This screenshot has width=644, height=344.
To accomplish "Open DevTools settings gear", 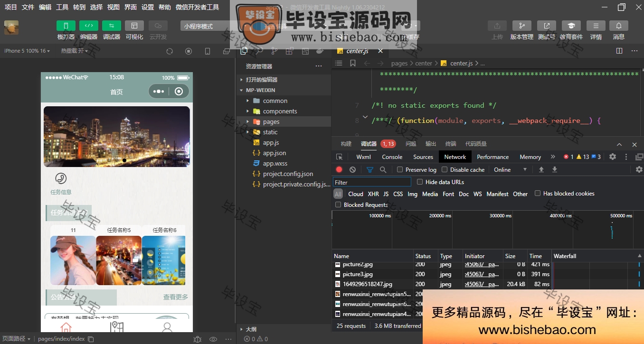I will tap(613, 157).
